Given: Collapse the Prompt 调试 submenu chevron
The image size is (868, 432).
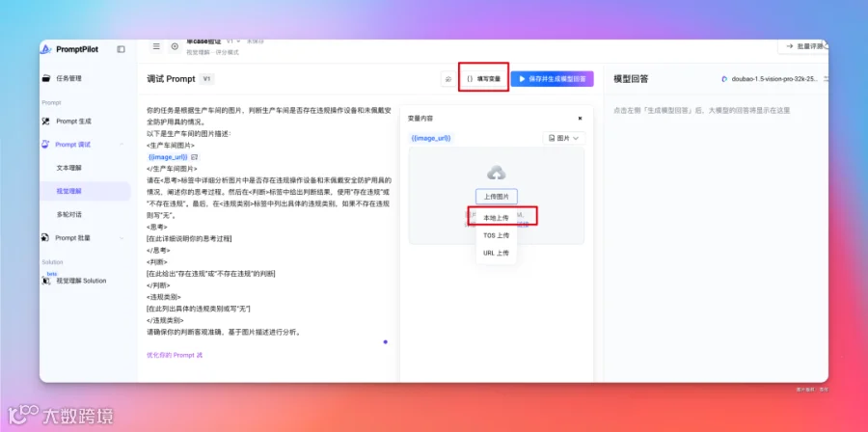Looking at the screenshot, I should pyautogui.click(x=122, y=145).
